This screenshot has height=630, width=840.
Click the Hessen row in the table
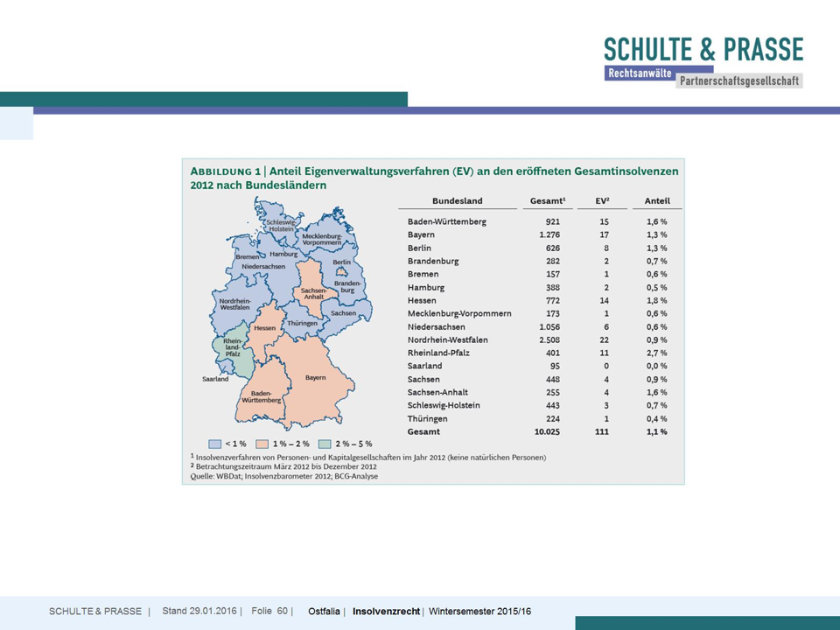tap(422, 300)
